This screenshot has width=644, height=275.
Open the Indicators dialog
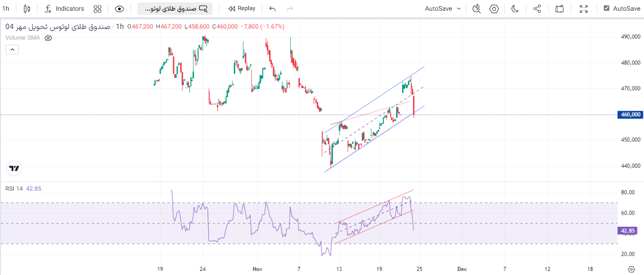click(64, 9)
